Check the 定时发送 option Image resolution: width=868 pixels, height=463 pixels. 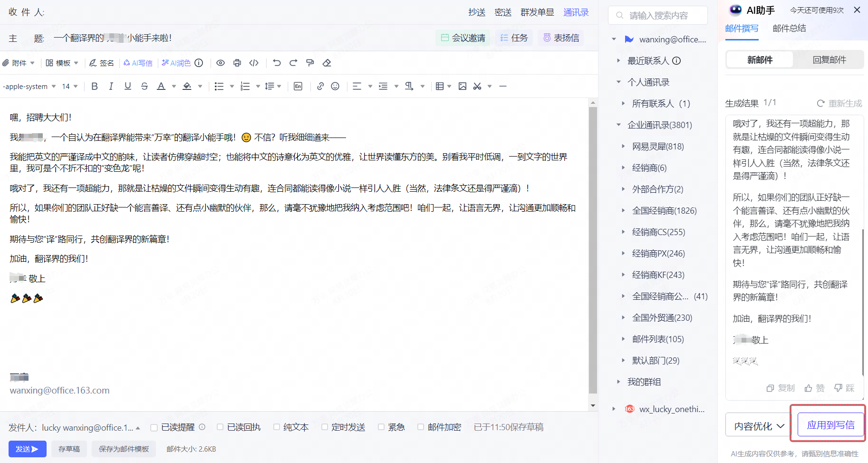click(325, 427)
